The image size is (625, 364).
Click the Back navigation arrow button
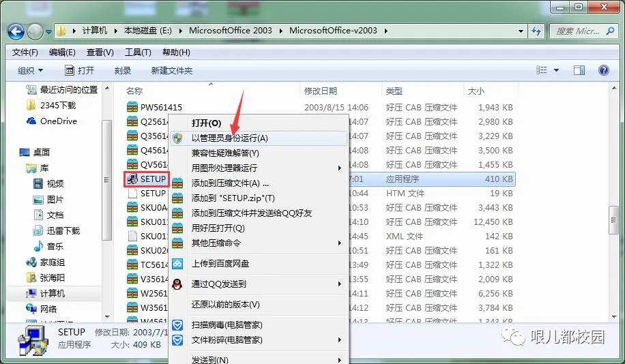coord(16,31)
